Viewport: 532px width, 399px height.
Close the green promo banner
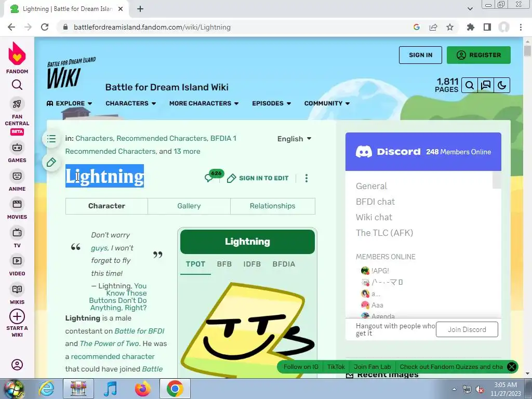[512, 367]
